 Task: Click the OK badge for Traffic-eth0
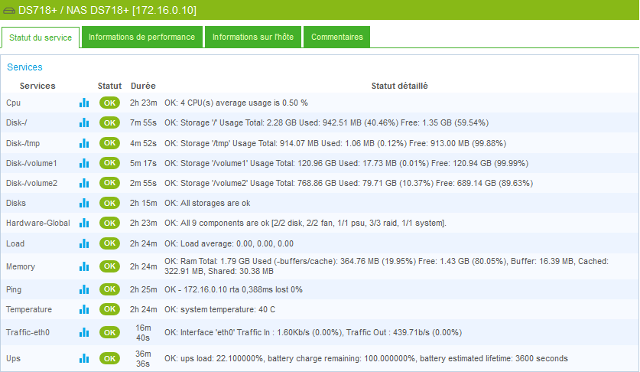tap(109, 332)
